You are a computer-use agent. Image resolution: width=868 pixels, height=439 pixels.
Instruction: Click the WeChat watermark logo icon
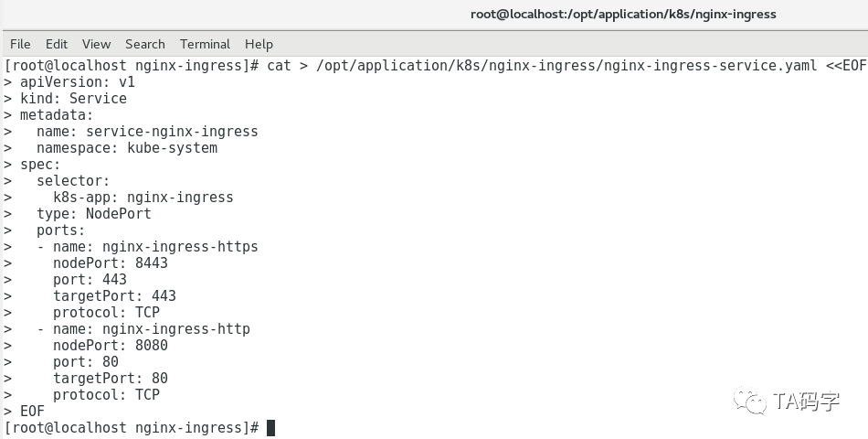click(753, 401)
